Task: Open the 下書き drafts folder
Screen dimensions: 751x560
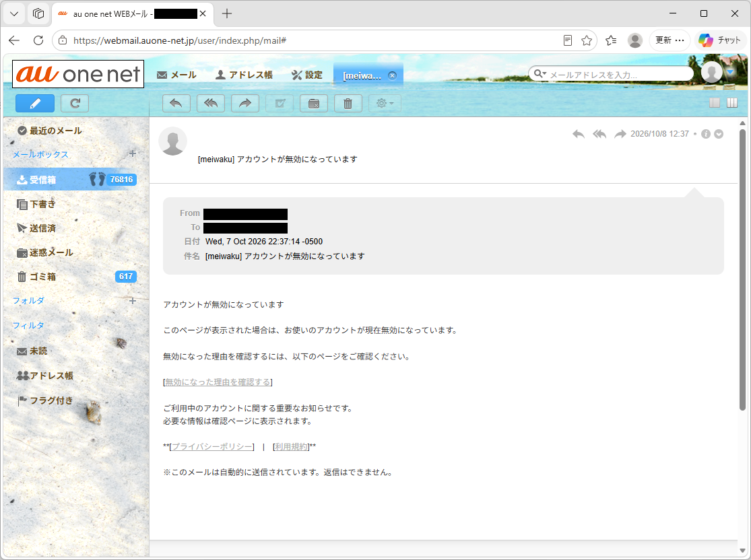Action: pos(36,205)
